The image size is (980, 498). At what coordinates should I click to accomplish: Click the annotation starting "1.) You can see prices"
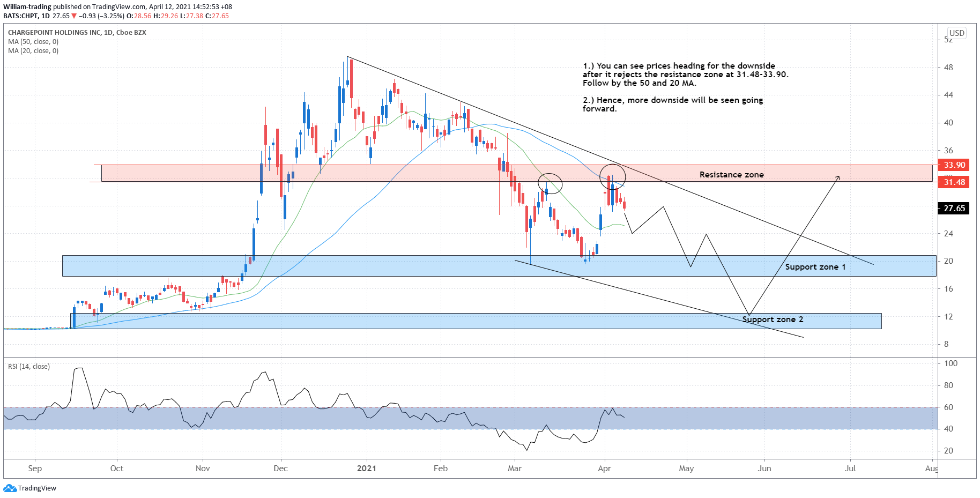pyautogui.click(x=686, y=75)
